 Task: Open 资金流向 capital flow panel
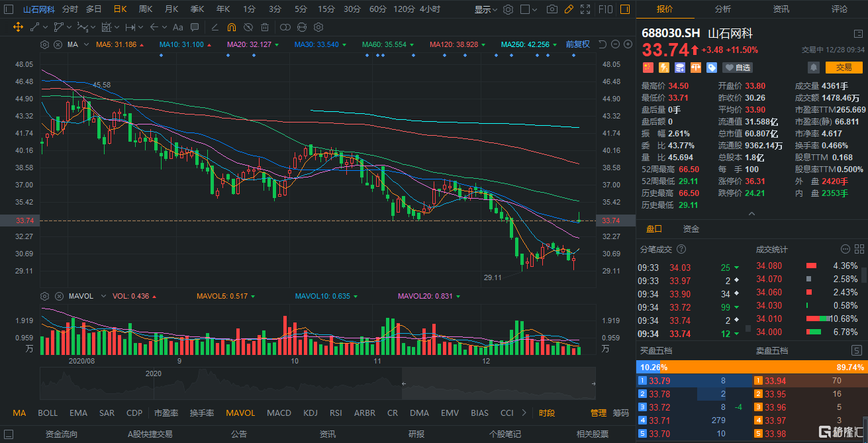[62, 434]
